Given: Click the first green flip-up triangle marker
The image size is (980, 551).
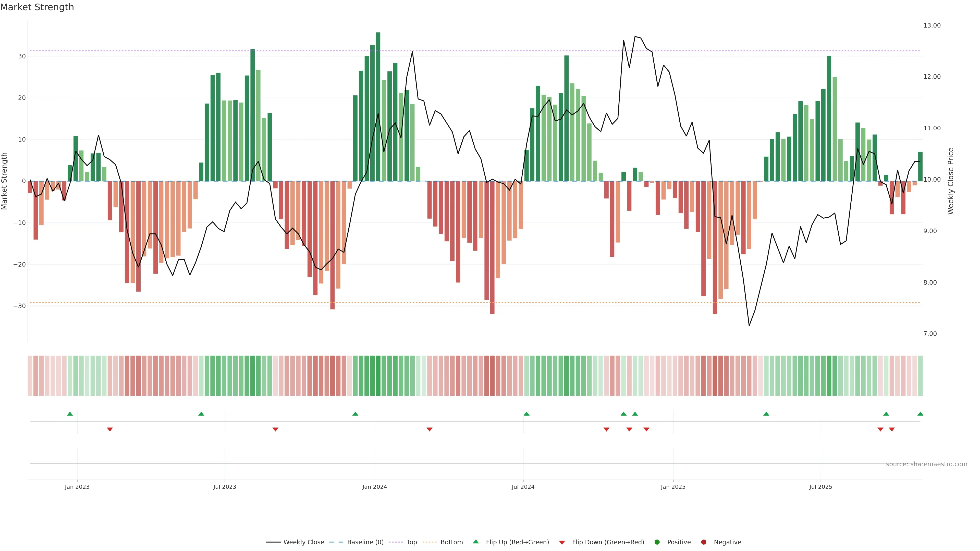Looking at the screenshot, I should (70, 414).
